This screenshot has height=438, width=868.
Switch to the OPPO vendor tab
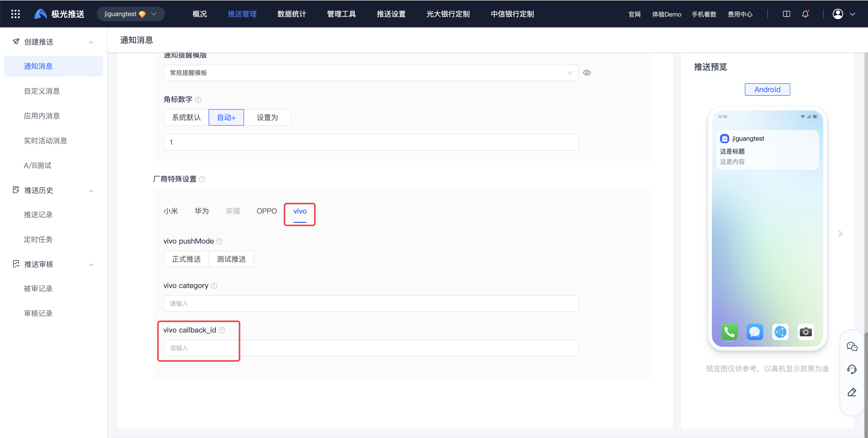click(x=267, y=211)
